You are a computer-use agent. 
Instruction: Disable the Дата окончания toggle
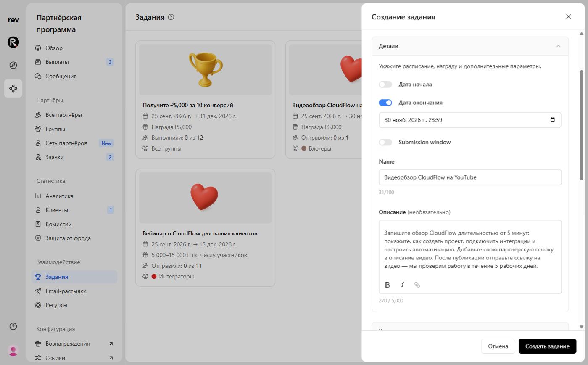coord(385,103)
